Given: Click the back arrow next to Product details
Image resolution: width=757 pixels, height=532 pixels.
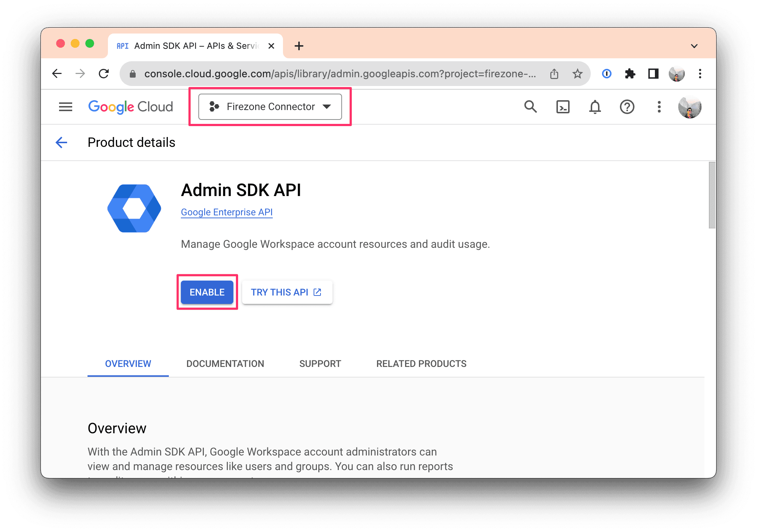Looking at the screenshot, I should pos(61,142).
